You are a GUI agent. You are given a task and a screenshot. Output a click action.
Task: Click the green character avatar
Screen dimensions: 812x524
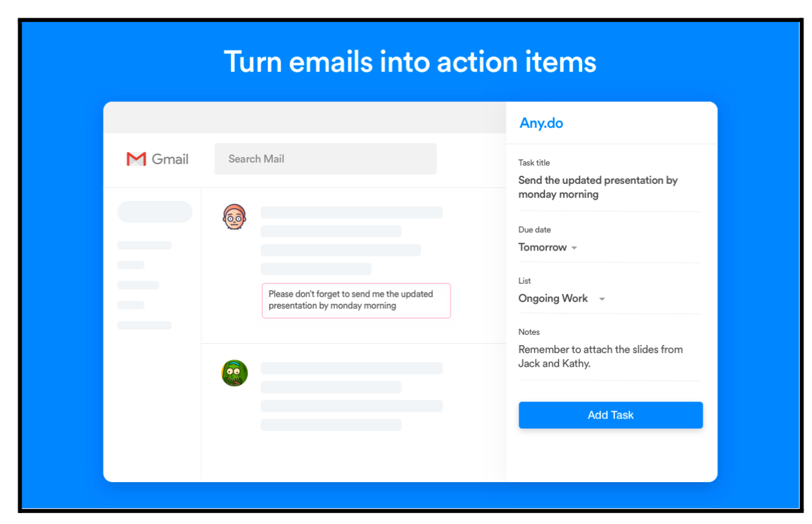tap(235, 373)
